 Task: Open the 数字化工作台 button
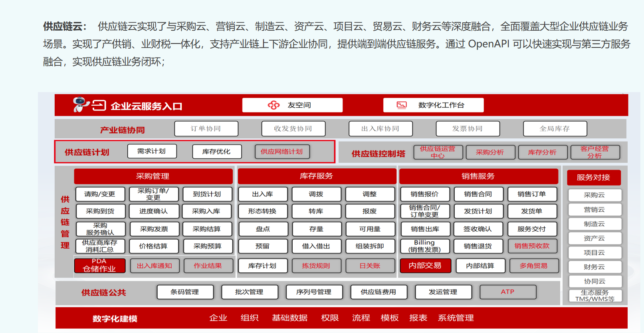[x=433, y=105]
